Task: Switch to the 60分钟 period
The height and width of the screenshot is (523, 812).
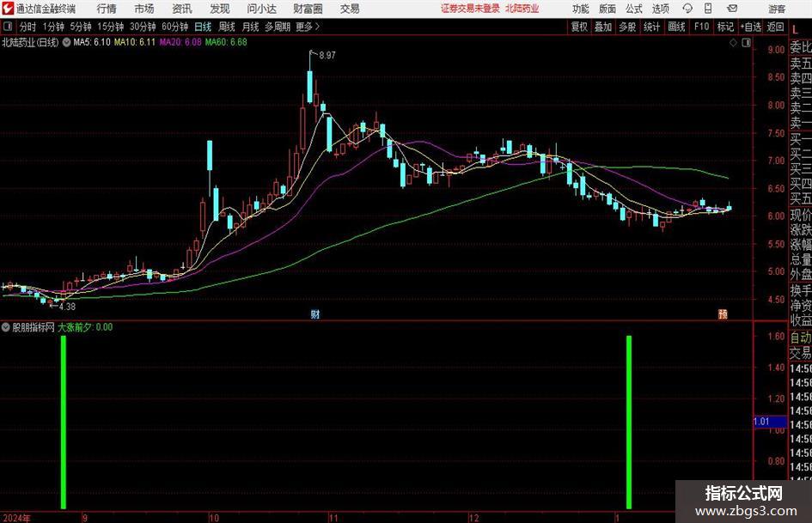Action: tap(174, 27)
